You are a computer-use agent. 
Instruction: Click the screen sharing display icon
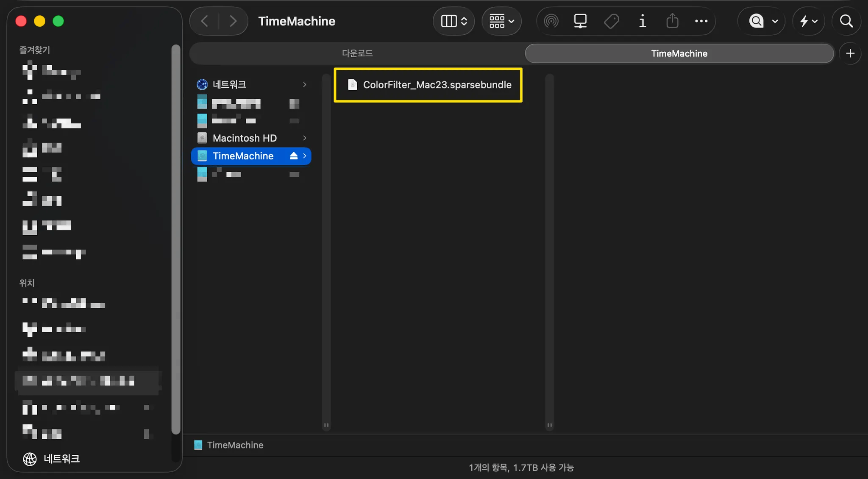point(580,21)
